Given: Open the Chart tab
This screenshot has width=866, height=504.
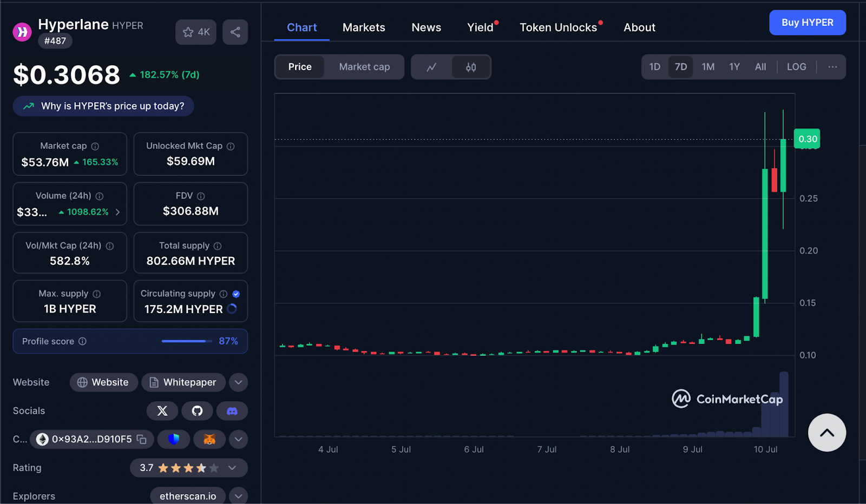Looking at the screenshot, I should (x=301, y=28).
